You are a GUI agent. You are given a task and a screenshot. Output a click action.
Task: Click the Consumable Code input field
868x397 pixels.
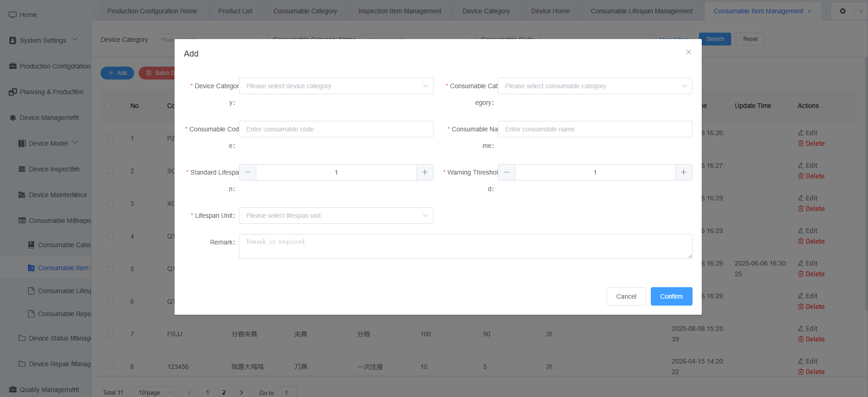pos(336,129)
